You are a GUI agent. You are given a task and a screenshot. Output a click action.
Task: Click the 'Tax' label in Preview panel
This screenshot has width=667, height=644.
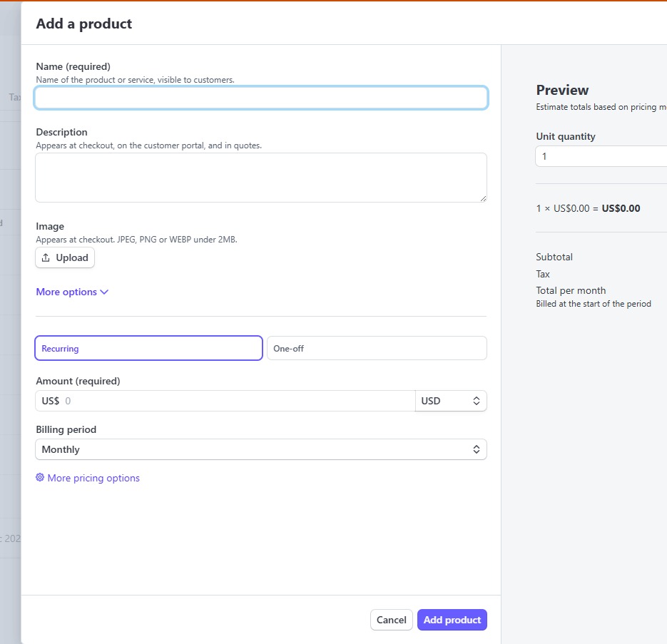click(x=543, y=274)
